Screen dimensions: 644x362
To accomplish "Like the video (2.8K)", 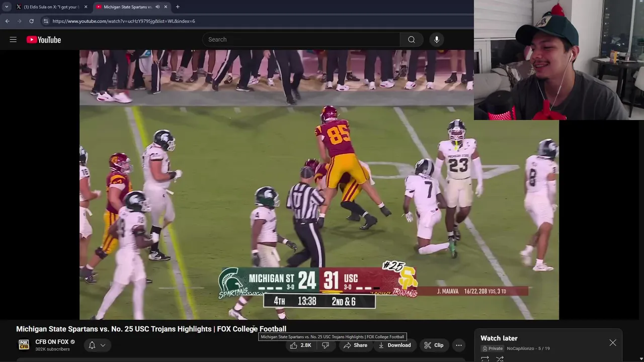I will click(300, 345).
